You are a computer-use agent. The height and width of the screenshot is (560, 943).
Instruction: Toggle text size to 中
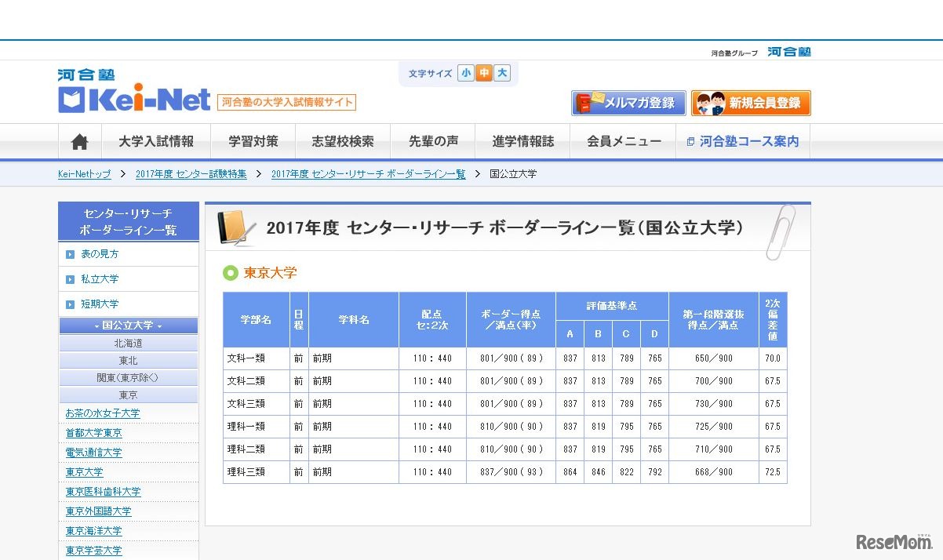click(483, 72)
